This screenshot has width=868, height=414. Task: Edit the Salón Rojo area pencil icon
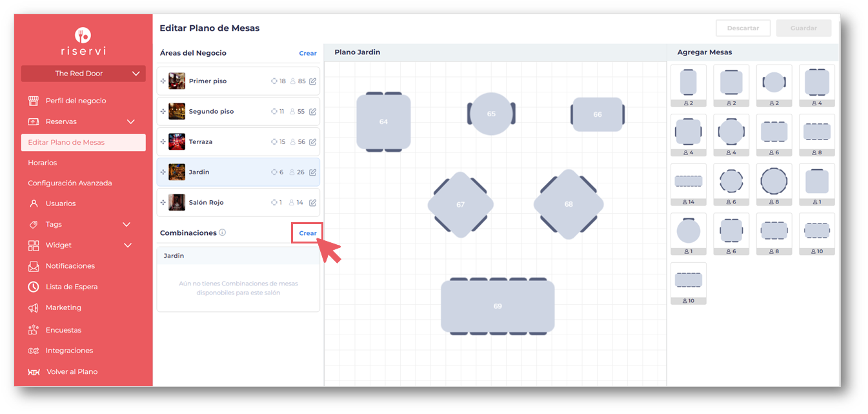click(313, 203)
